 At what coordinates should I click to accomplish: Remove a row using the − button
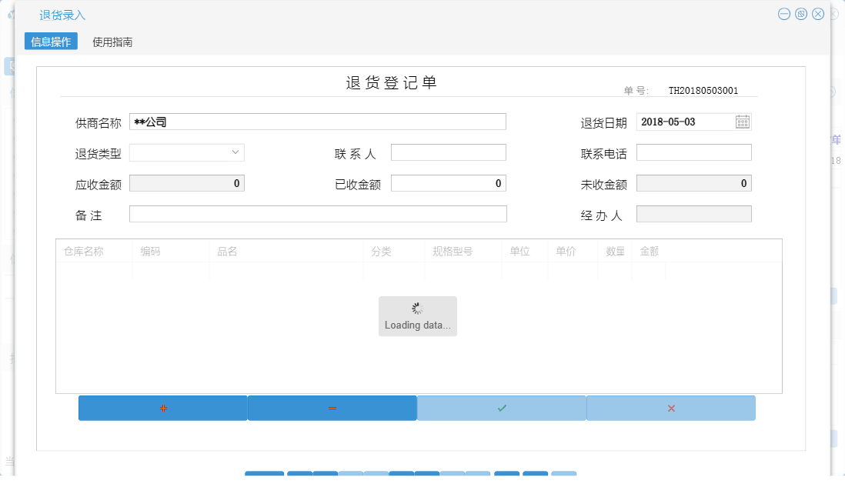pos(332,408)
